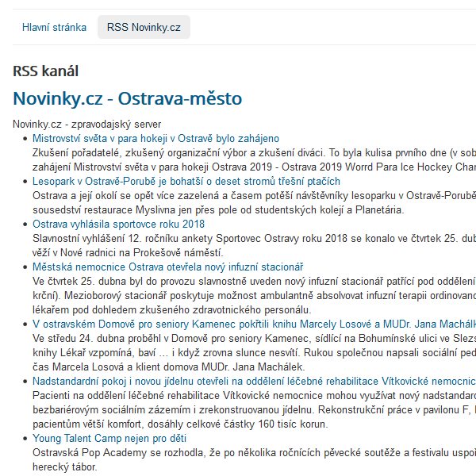Image resolution: width=476 pixels, height=476 pixels.
Task: Click line knihy Lékař vzpomíná, baví
Action: 254,353
